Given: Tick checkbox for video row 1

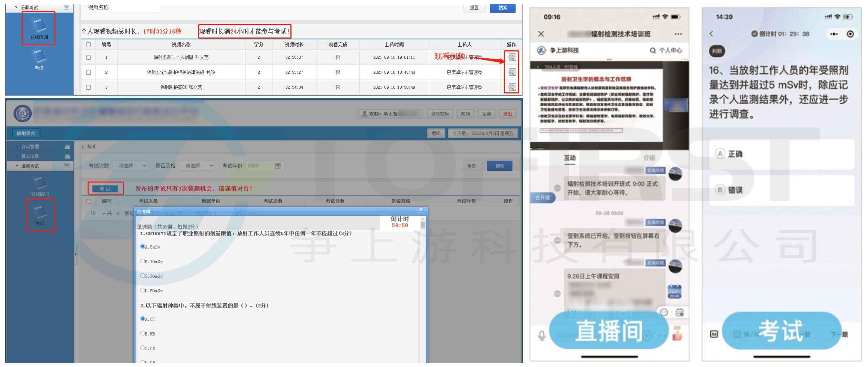Looking at the screenshot, I should tap(88, 57).
